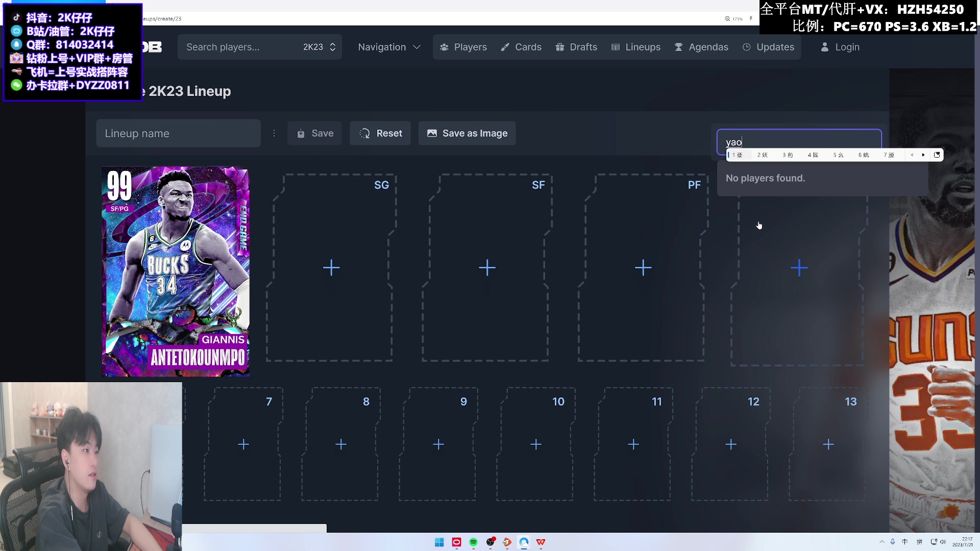
Task: Add a player to the PF slot
Action: click(x=643, y=267)
